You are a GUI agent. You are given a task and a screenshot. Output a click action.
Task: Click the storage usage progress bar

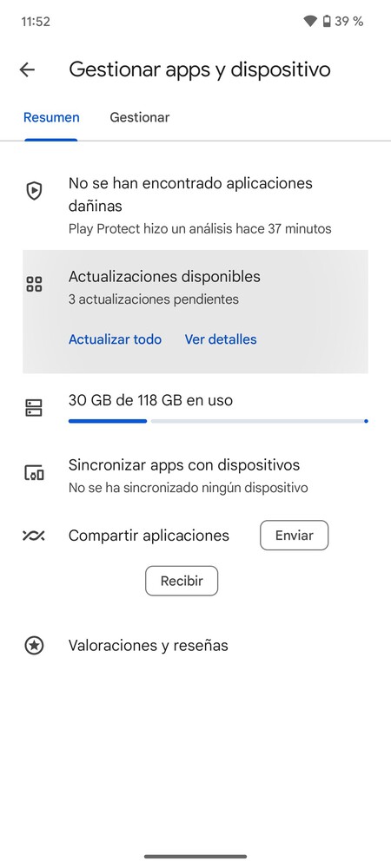pos(218,421)
